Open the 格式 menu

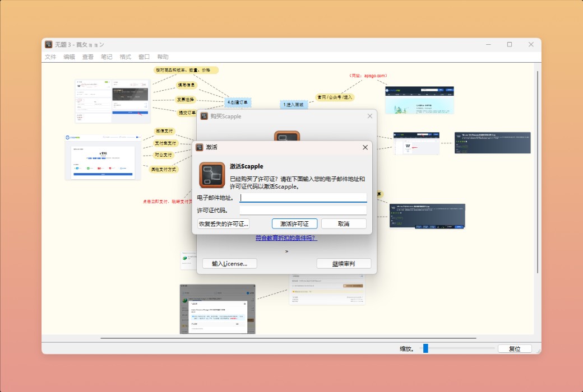(x=124, y=57)
